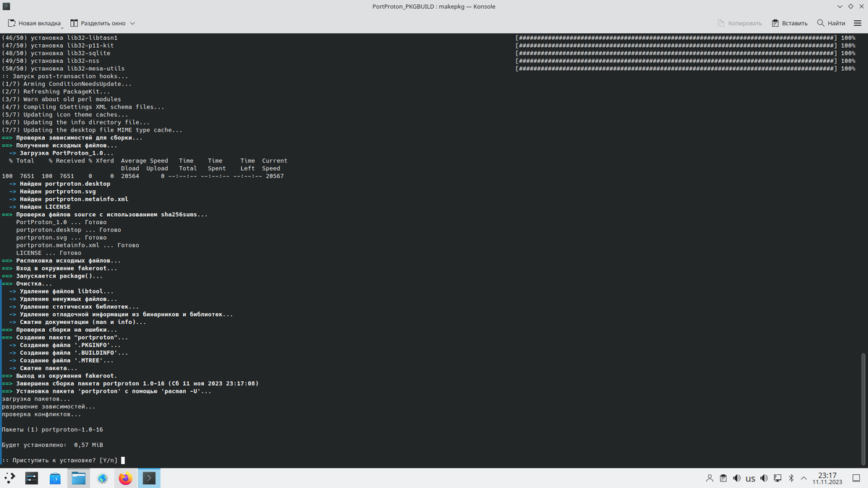Open the Bluetooth tray icon
This screenshot has height=488, width=868.
point(791,479)
